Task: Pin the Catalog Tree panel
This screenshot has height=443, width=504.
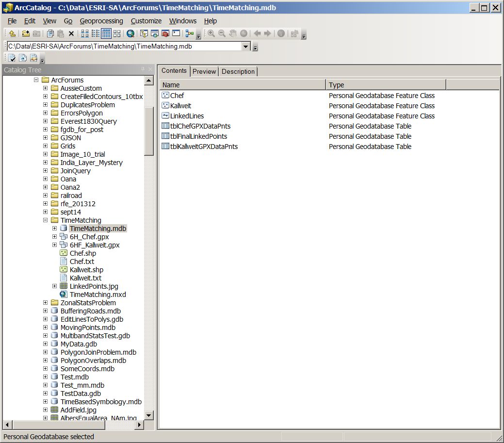Action: point(143,69)
